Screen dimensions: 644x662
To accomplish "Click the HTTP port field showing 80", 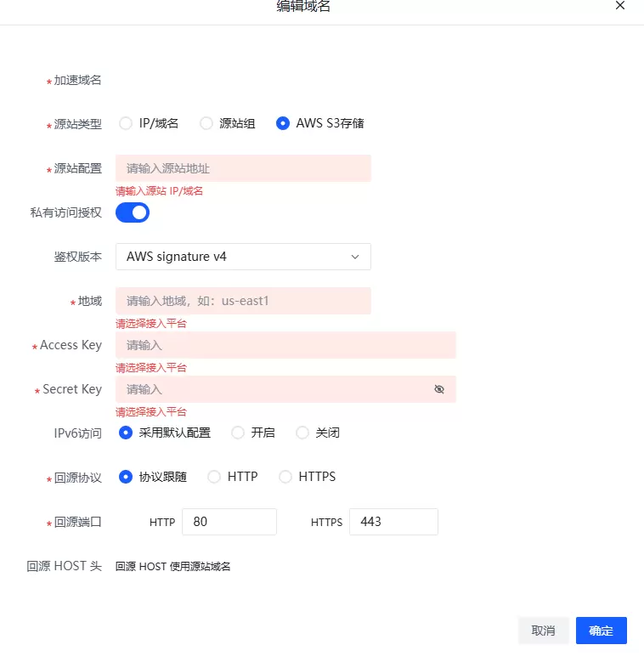I will point(229,522).
